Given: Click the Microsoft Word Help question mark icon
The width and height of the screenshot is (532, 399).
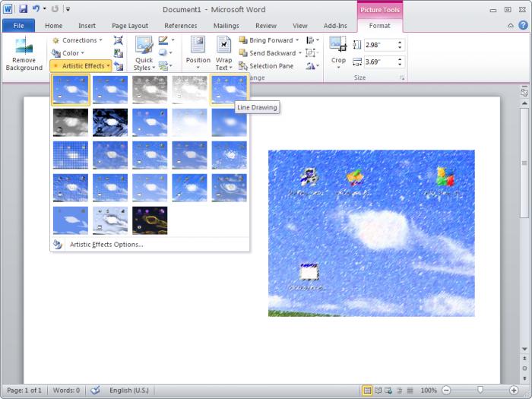Looking at the screenshot, I should [x=523, y=26].
